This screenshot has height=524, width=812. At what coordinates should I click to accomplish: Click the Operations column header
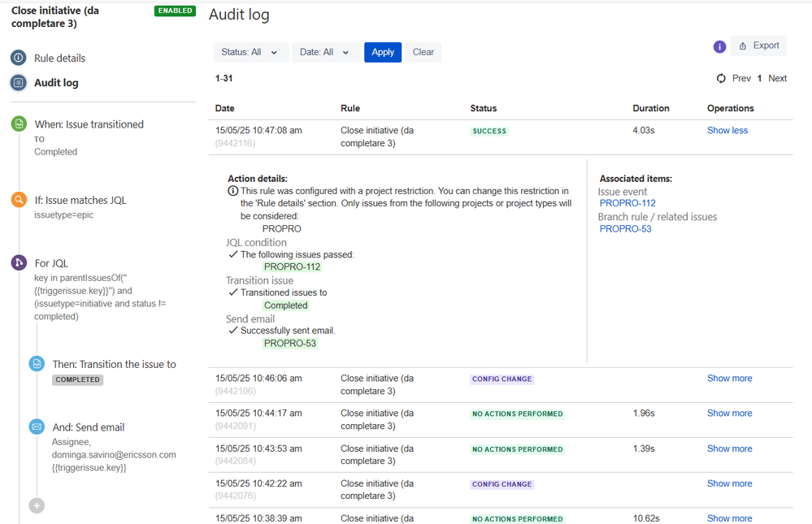[x=730, y=108]
